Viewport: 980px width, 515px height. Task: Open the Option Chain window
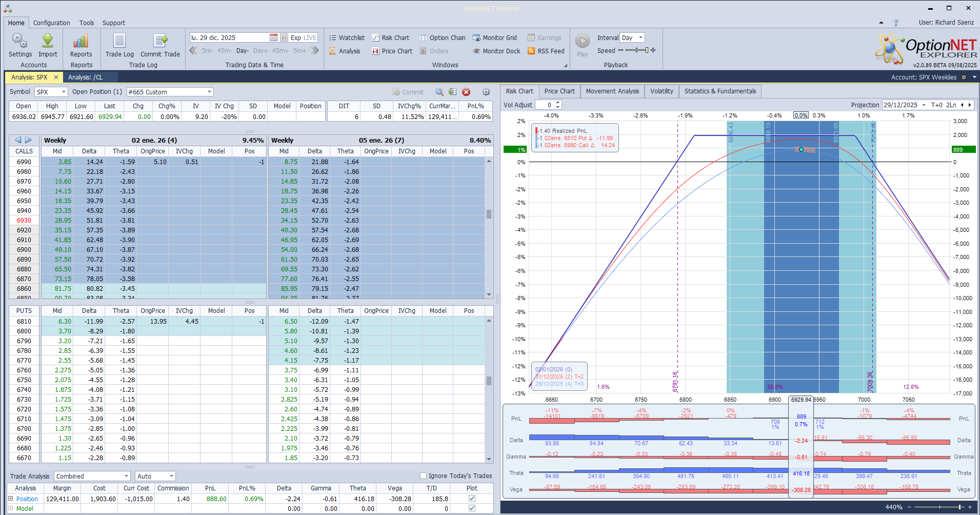coord(443,38)
